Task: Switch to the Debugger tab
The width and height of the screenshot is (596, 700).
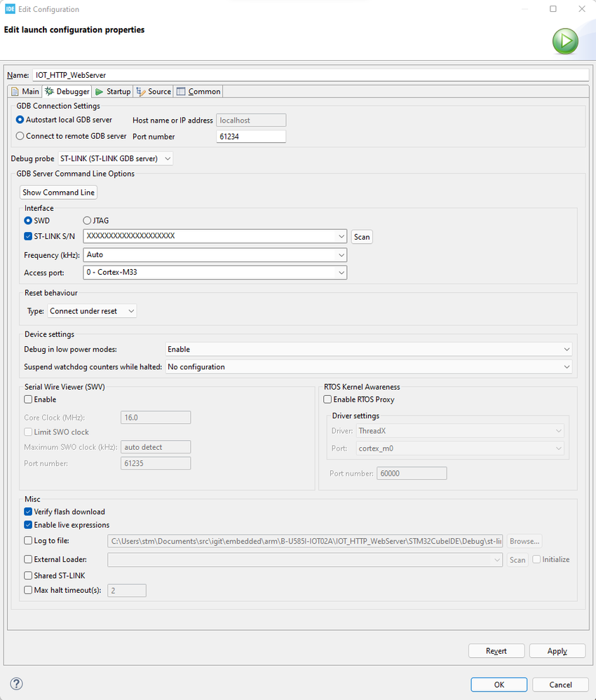Action: coord(67,92)
